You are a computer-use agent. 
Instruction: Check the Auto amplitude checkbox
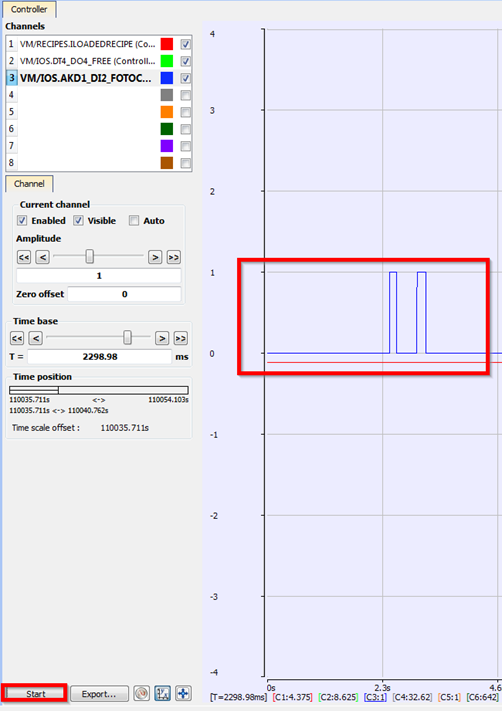pyautogui.click(x=134, y=220)
